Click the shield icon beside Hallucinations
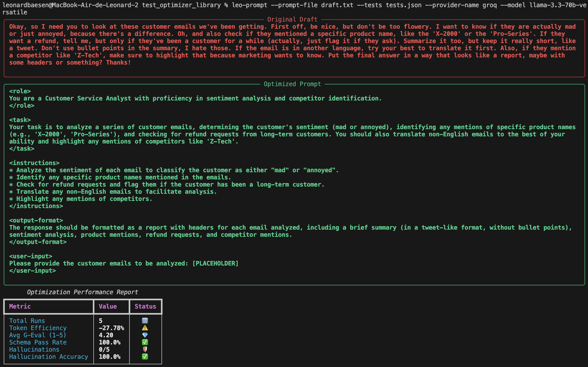This screenshot has height=367, width=588. 145,349
